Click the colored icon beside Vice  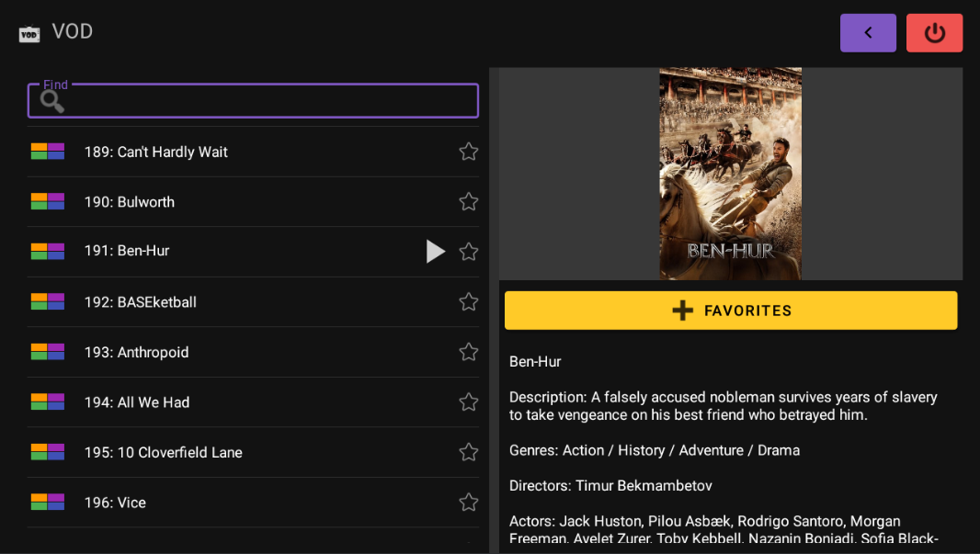tap(48, 503)
